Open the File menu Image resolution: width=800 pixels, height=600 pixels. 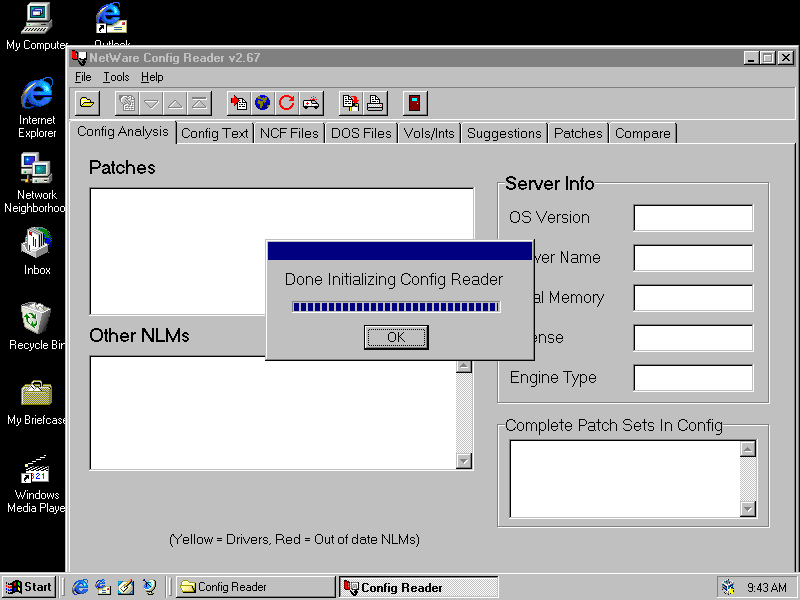coord(83,77)
